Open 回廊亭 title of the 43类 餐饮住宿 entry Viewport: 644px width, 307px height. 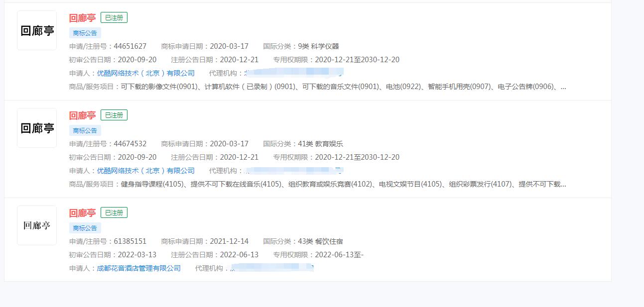[82, 213]
